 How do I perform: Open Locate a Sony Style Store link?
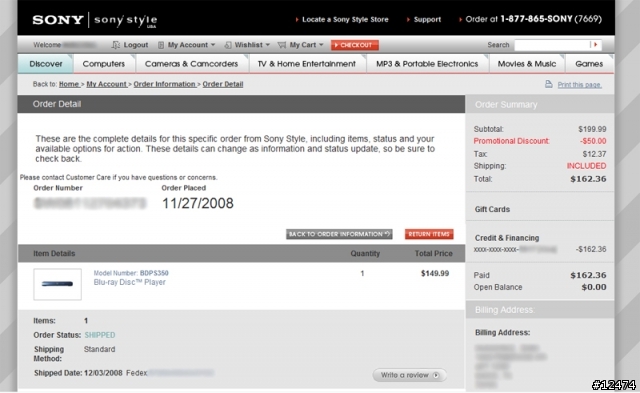[x=345, y=19]
